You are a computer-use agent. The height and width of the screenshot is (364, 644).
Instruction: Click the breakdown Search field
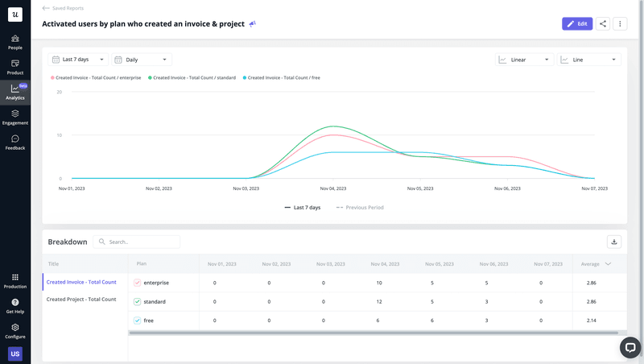[137, 242]
